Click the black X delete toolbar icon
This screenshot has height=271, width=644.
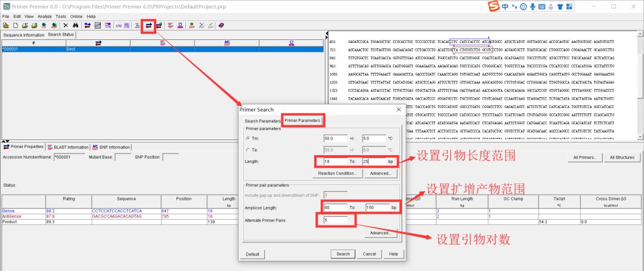click(x=66, y=26)
